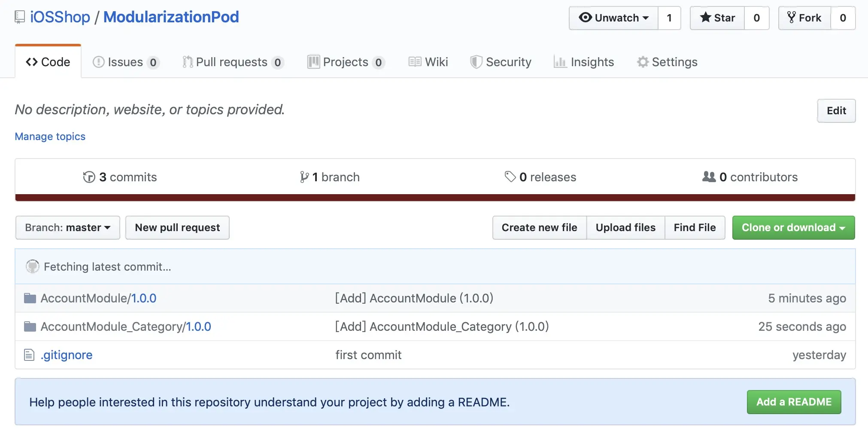This screenshot has width=868, height=433.
Task: Open the 0 contributors page
Action: (x=750, y=177)
